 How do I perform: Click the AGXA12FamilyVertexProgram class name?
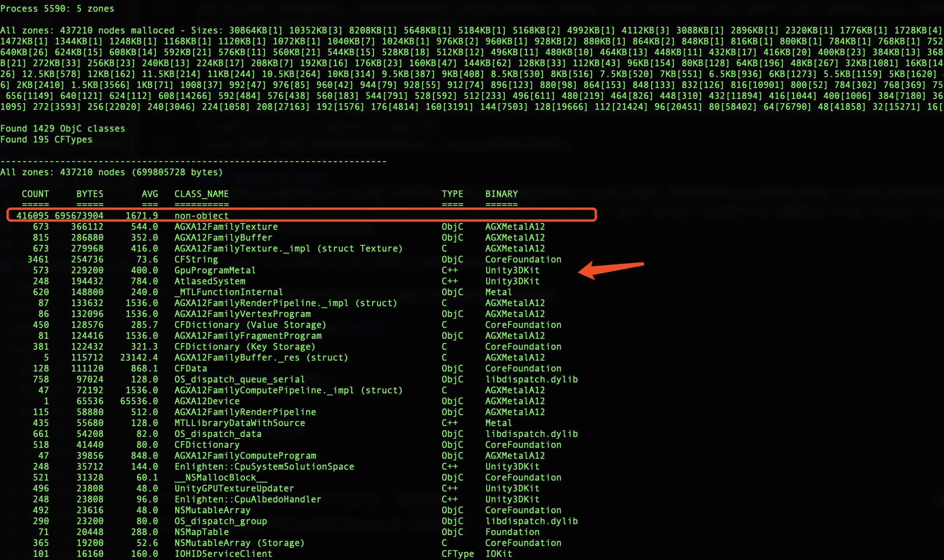[243, 314]
